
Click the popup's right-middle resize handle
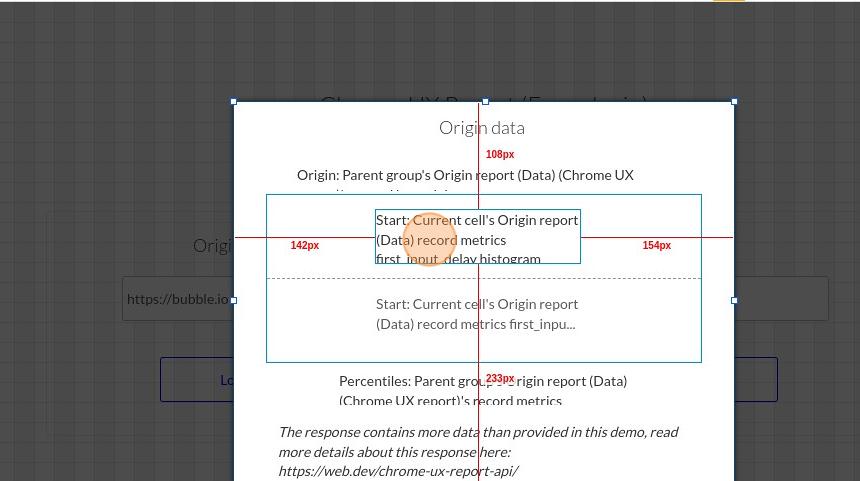pyautogui.click(x=734, y=300)
